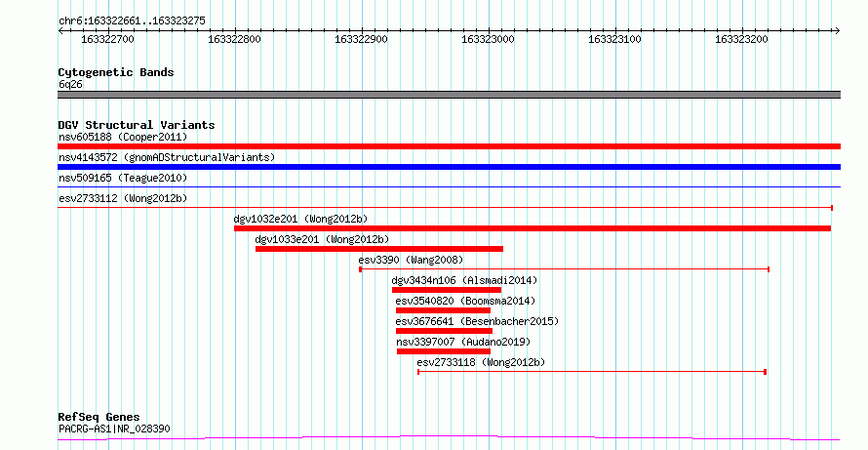Select the red nsv3397007 bar
Image resolution: width=868 pixels, height=450 pixels.
pyautogui.click(x=444, y=351)
